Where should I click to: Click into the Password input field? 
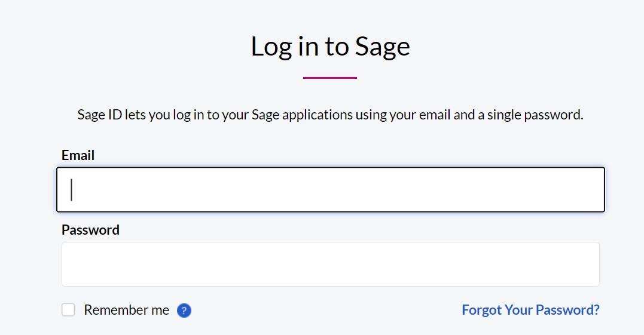(x=330, y=264)
